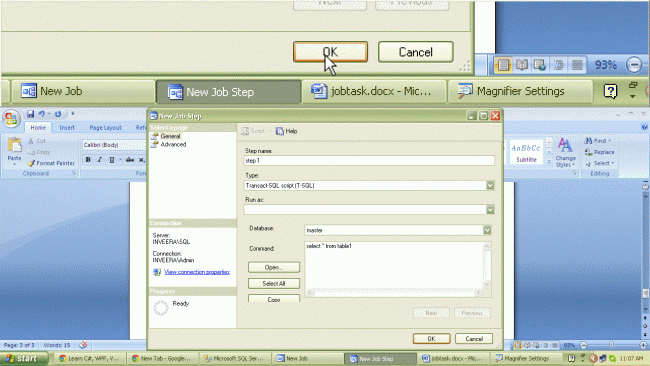Image resolution: width=650 pixels, height=366 pixels.
Task: Open the Word Office button menu
Action: click(12, 118)
